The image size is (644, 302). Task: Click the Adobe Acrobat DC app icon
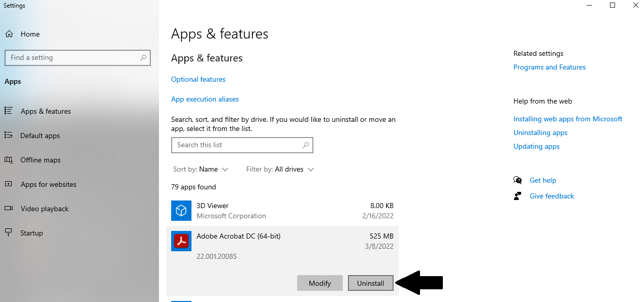[181, 241]
